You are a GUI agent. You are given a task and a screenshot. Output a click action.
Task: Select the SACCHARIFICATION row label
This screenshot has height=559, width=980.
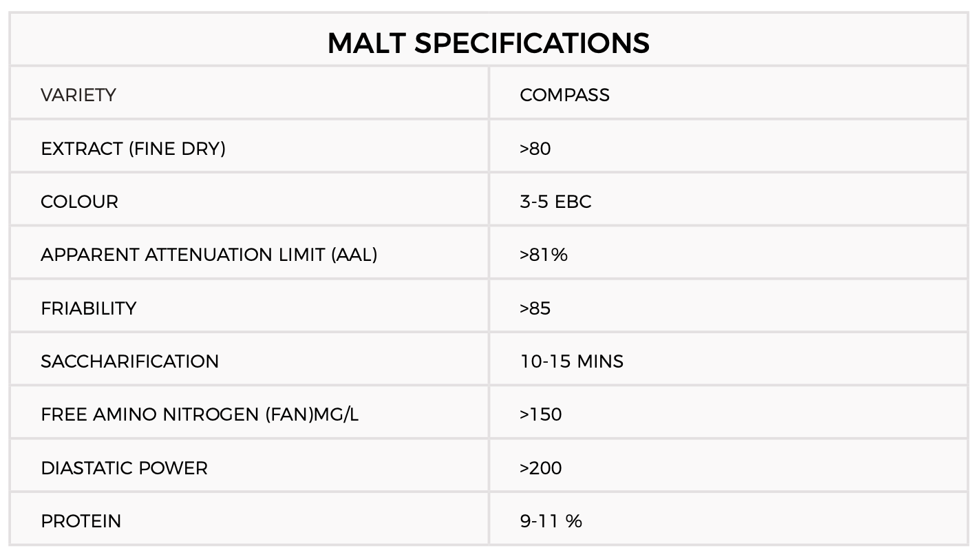[130, 361]
